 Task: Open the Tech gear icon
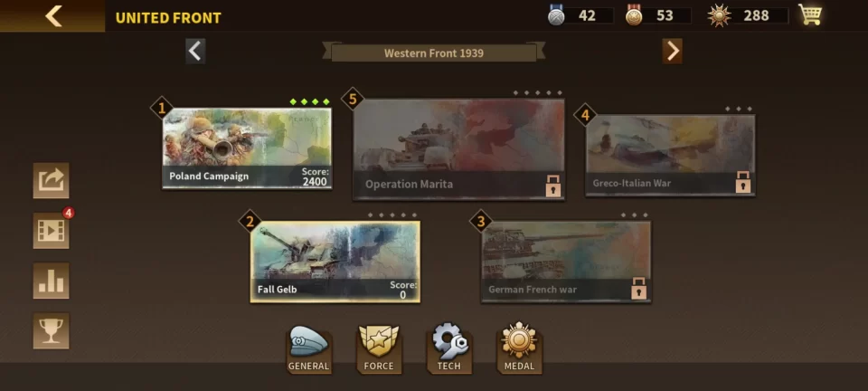449,348
